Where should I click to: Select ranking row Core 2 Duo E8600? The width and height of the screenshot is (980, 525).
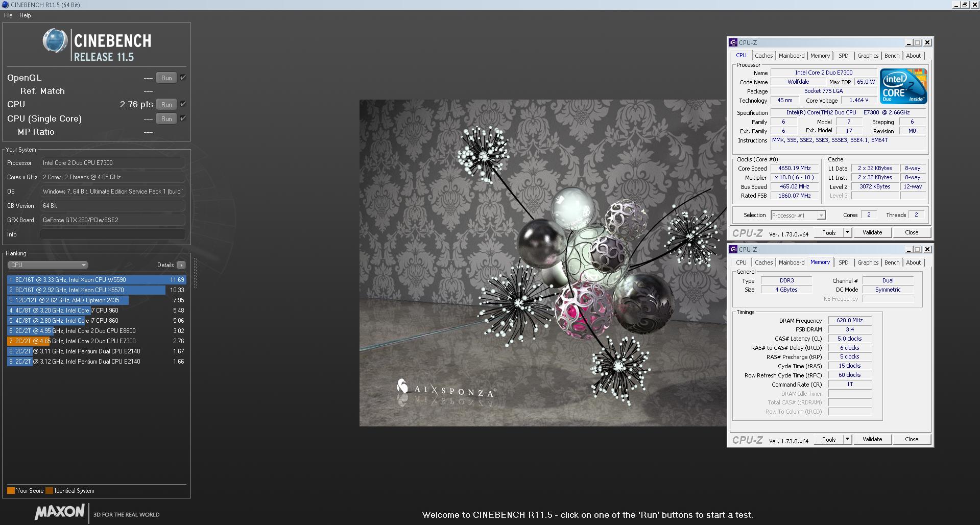click(x=97, y=331)
